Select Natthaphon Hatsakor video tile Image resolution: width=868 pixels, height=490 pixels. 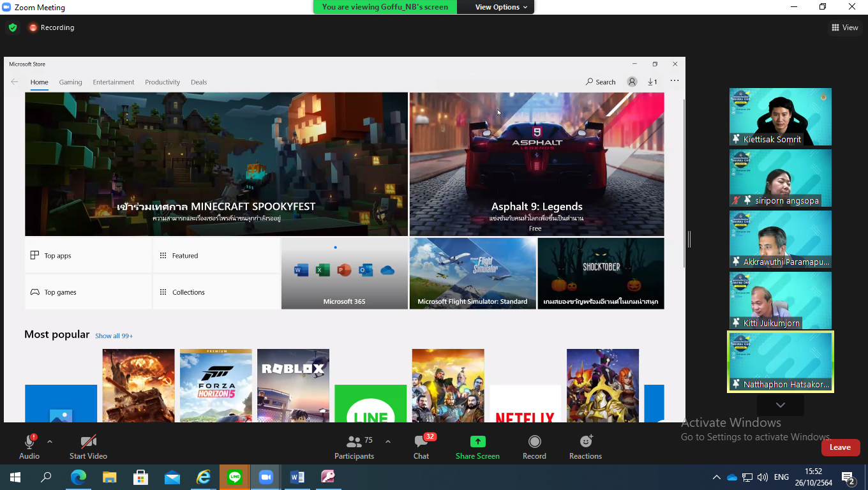point(781,362)
